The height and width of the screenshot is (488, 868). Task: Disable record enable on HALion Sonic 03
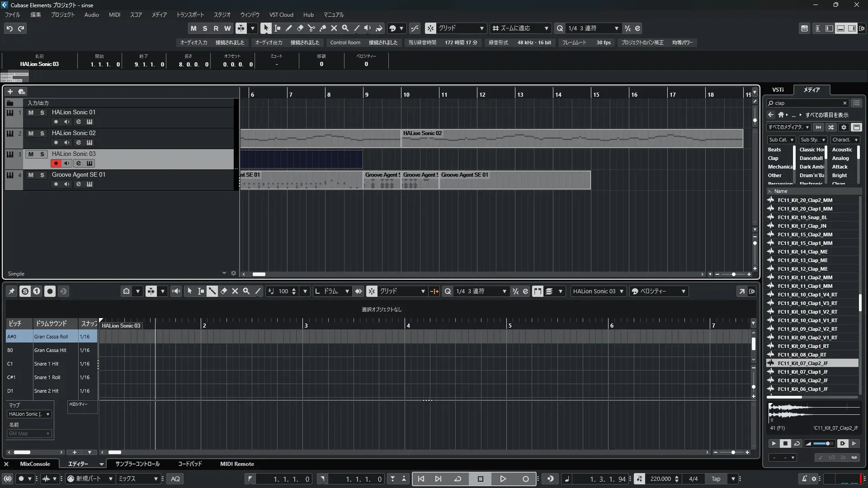click(56, 163)
